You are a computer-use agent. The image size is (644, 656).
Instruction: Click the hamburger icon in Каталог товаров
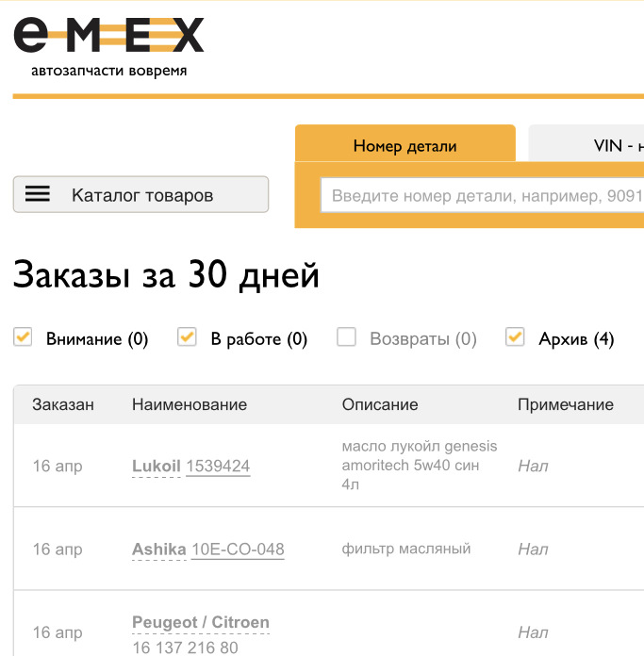click(38, 194)
